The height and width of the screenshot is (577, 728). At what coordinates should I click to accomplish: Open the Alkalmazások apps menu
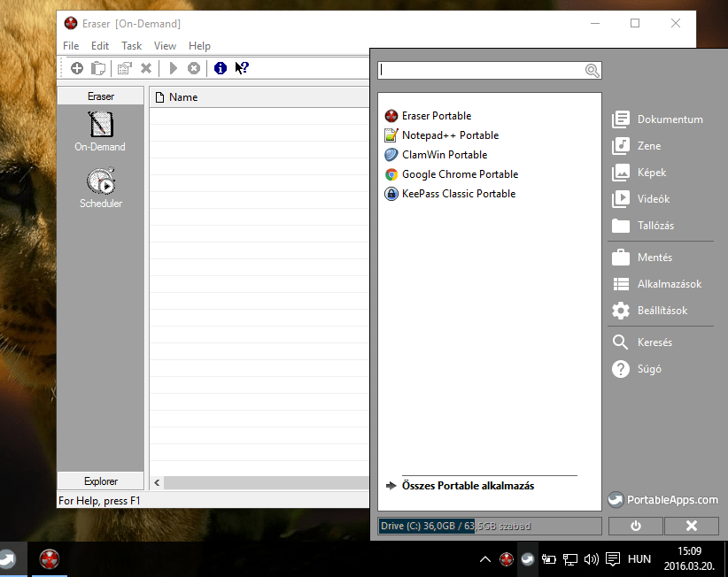(657, 284)
